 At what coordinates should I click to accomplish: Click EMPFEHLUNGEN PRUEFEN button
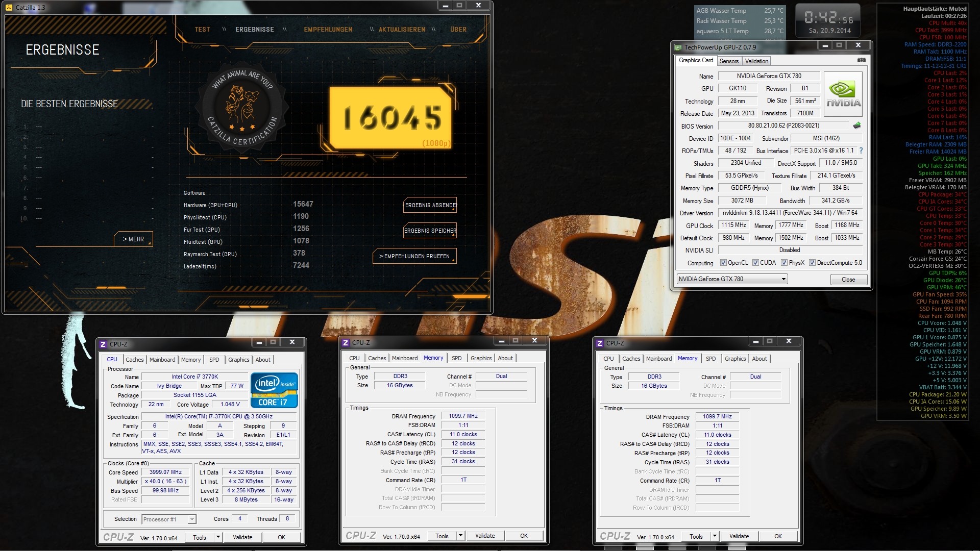[x=414, y=256]
